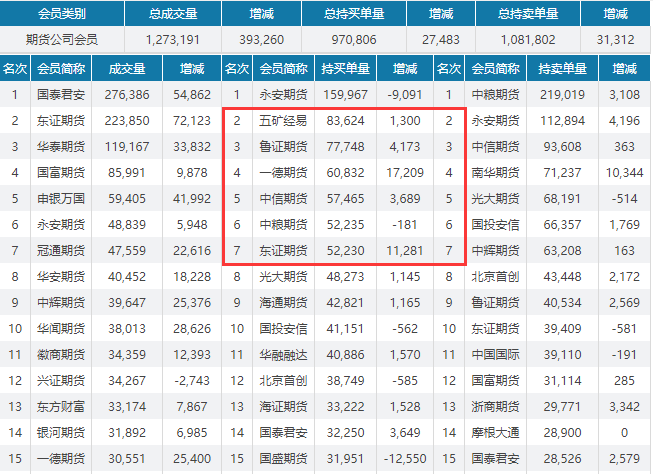Select 中国国际 member name
Viewport: 653px width, 474px height.
click(x=496, y=355)
